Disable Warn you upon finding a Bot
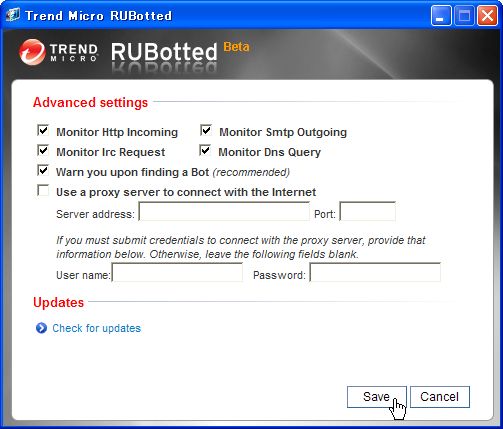503x429 pixels. pos(43,171)
